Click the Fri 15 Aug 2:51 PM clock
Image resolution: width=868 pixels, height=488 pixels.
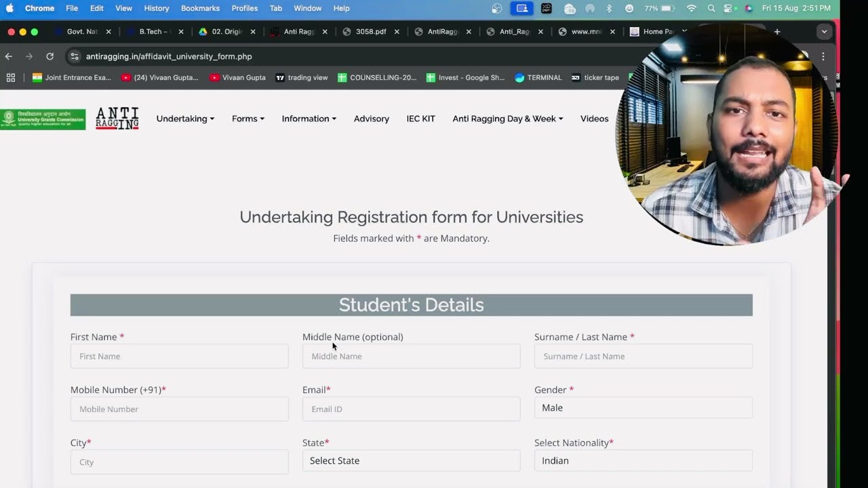click(x=796, y=8)
